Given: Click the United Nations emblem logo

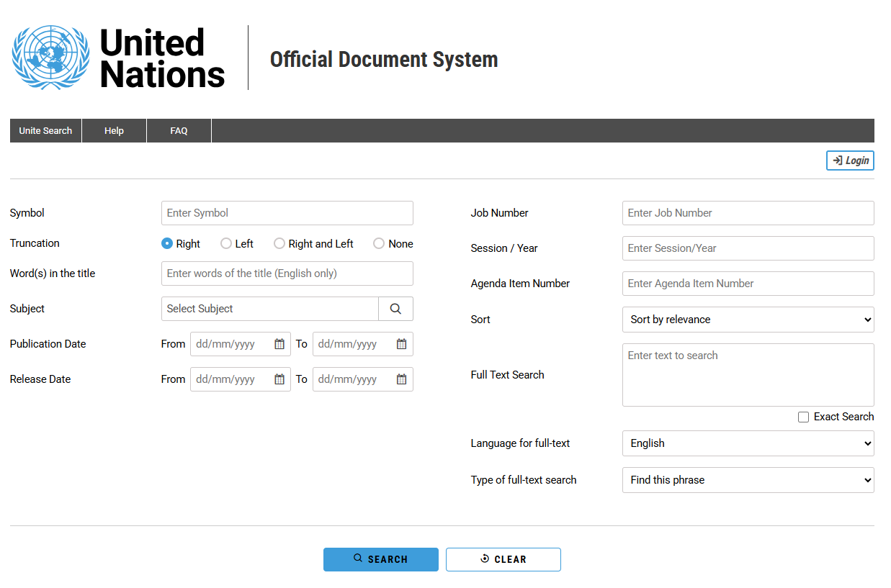Looking at the screenshot, I should point(50,58).
